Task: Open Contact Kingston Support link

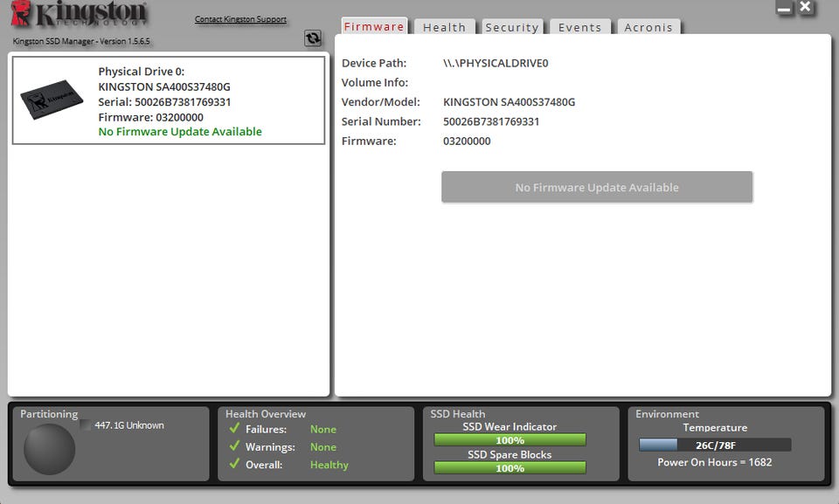Action: tap(240, 19)
